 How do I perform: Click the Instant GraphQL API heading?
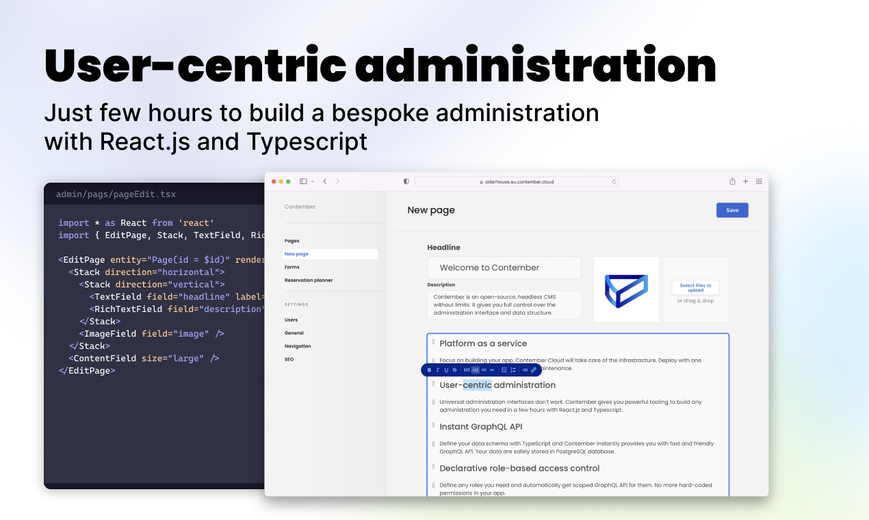click(481, 427)
